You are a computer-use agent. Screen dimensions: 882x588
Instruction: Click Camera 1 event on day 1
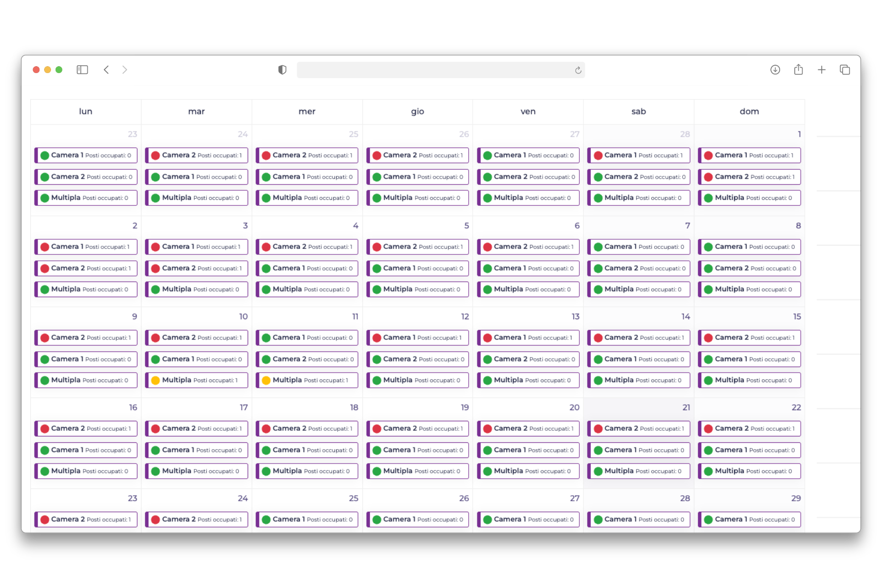749,155
